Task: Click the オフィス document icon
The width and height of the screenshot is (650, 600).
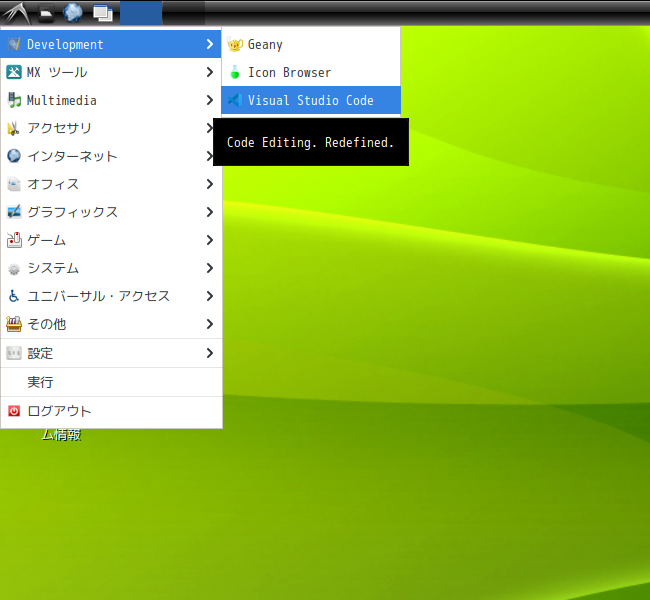Action: (x=14, y=184)
